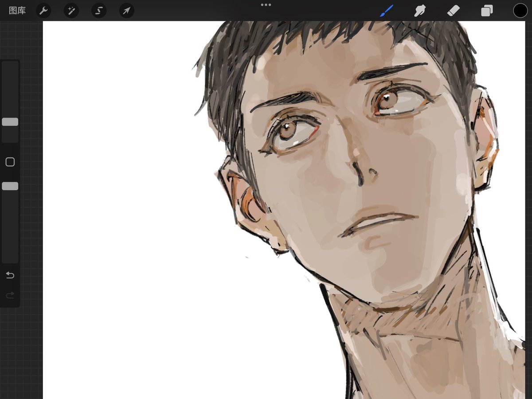532x399 pixels.
Task: Select the Selection S-shaped tool
Action: 99,11
